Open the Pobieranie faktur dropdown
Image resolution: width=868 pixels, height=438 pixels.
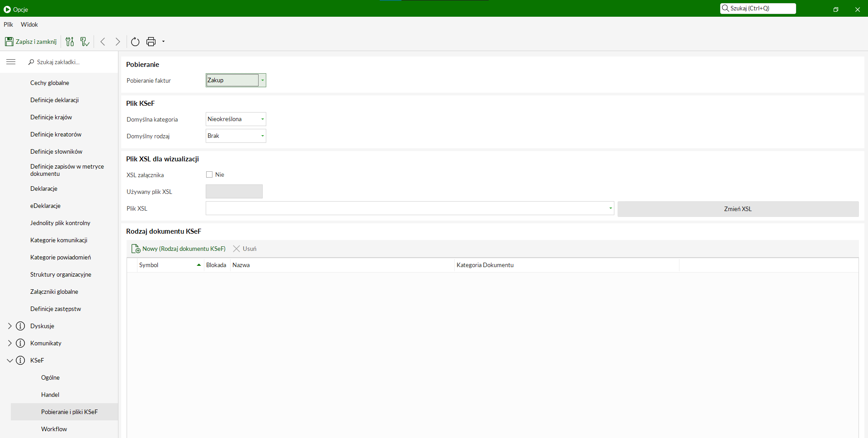pyautogui.click(x=262, y=80)
